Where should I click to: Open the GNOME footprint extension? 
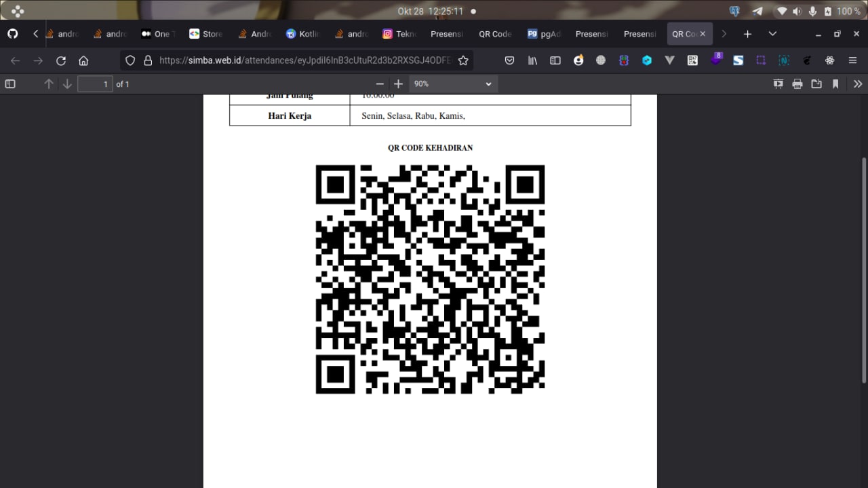click(807, 60)
